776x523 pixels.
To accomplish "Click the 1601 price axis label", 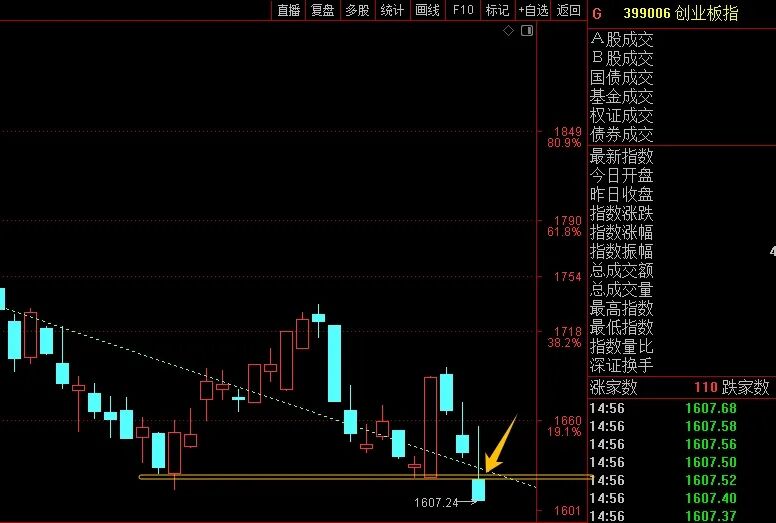I will 568,511.
